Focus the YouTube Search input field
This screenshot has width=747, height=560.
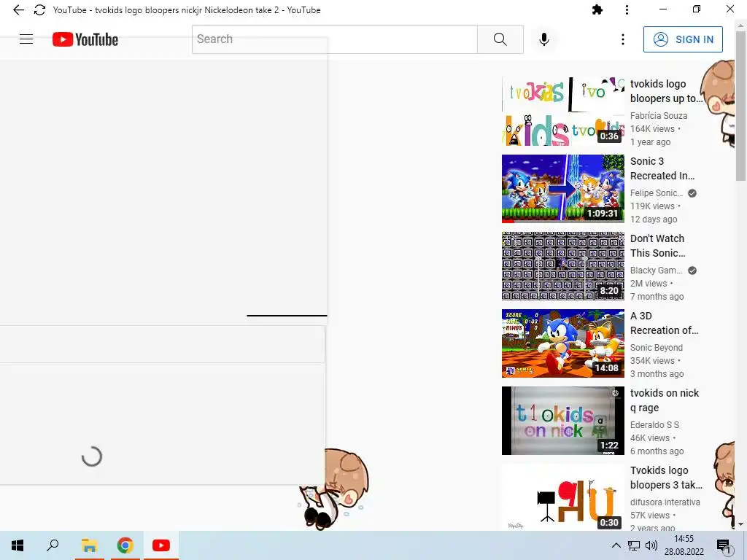coord(334,39)
